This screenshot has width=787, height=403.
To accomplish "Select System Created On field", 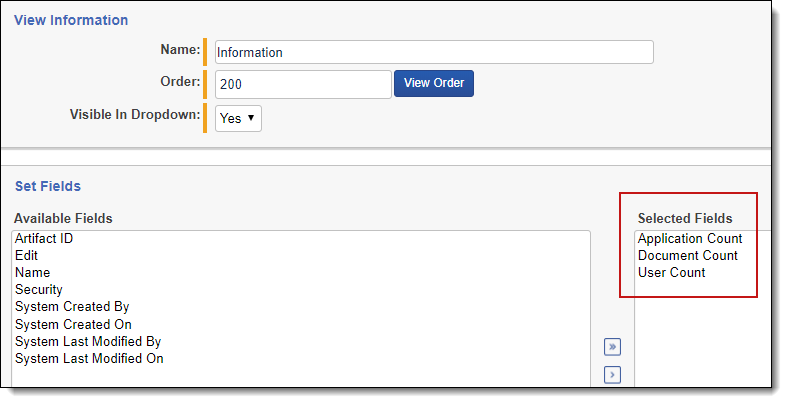I will click(73, 324).
